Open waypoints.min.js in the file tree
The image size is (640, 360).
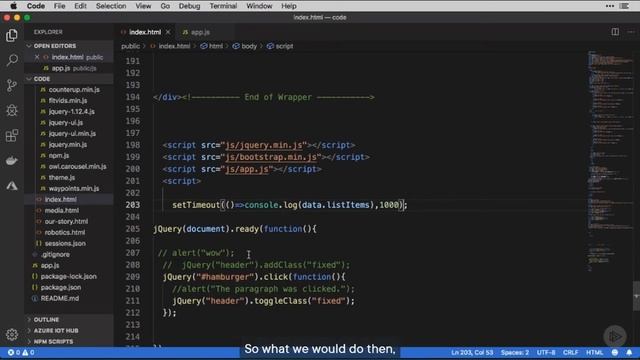click(x=74, y=189)
